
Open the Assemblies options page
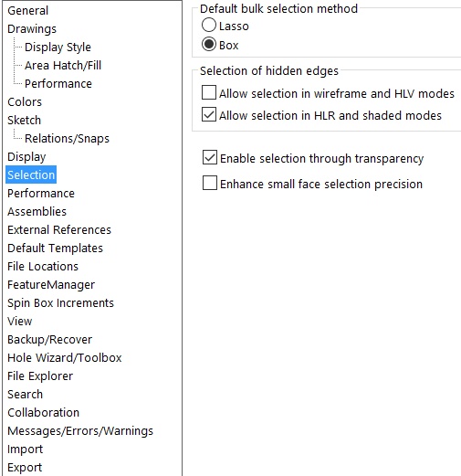37,212
